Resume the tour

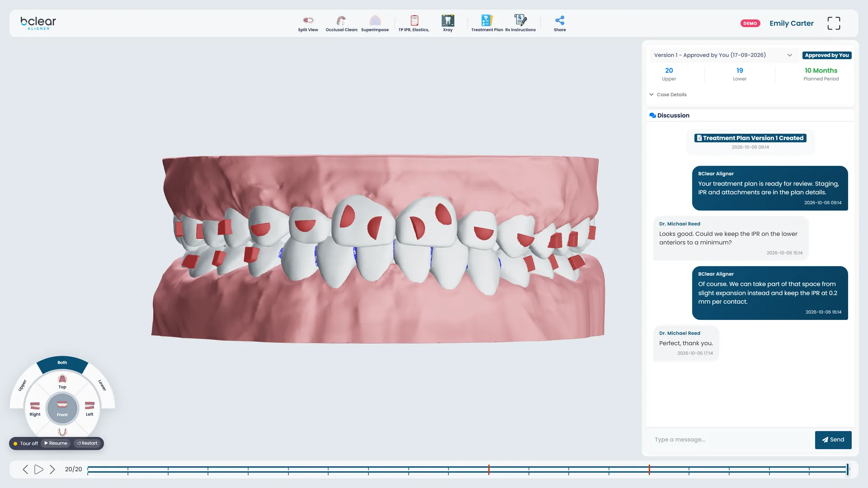[x=56, y=443]
